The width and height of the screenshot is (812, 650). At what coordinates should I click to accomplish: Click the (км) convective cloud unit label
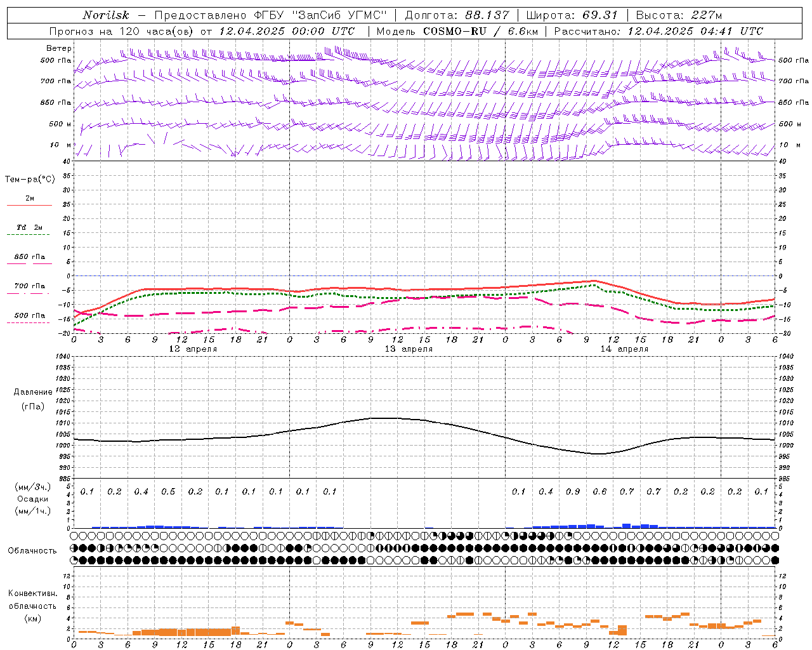point(32,618)
